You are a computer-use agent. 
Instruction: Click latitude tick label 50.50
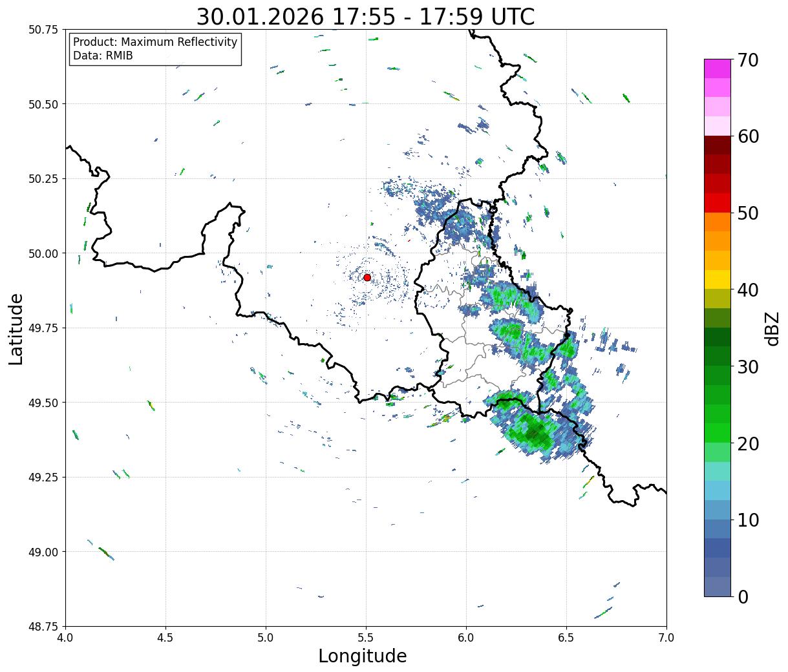click(43, 104)
